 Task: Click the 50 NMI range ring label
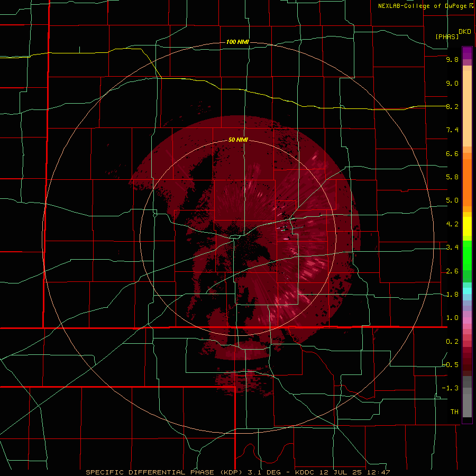click(x=238, y=140)
